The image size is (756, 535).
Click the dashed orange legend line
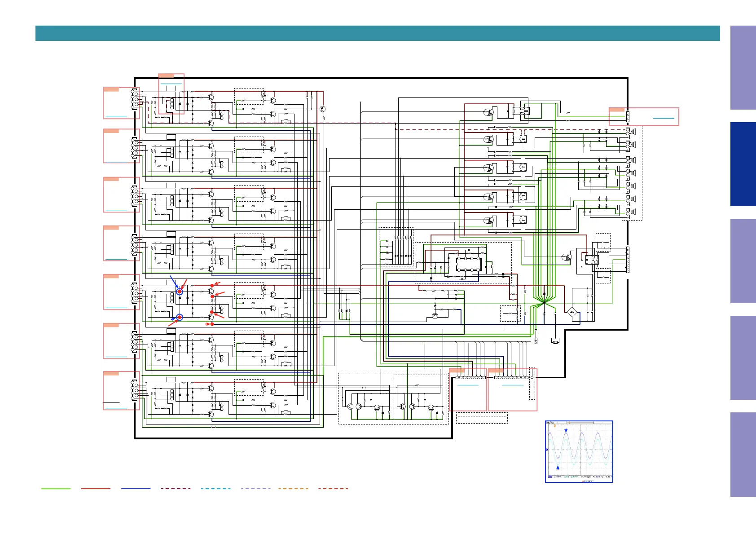point(293,489)
